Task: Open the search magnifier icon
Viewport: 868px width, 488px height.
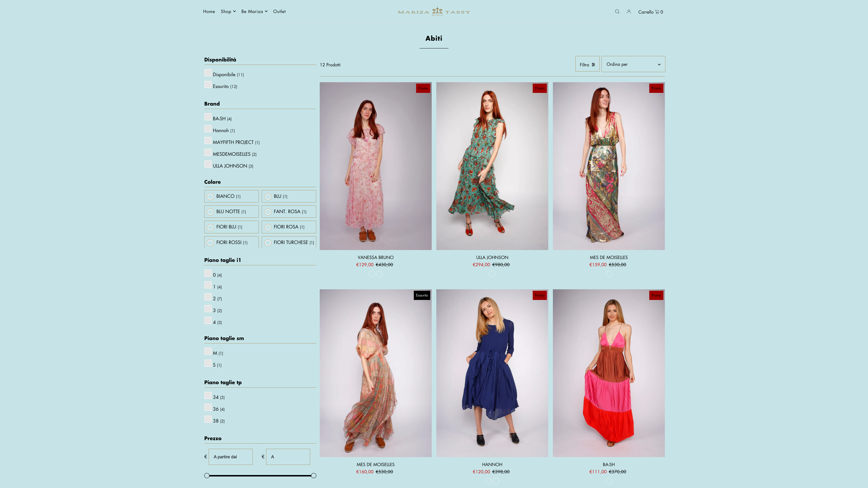Action: pyautogui.click(x=617, y=11)
